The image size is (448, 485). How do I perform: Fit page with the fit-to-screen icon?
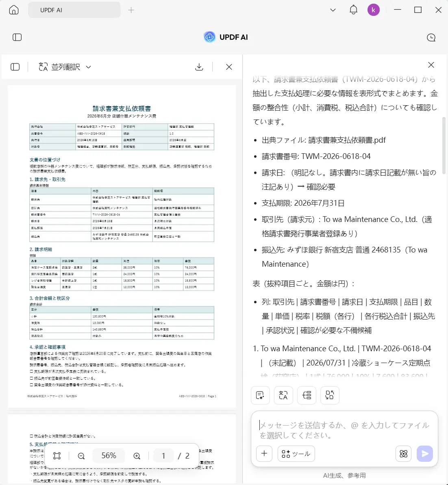tap(57, 456)
